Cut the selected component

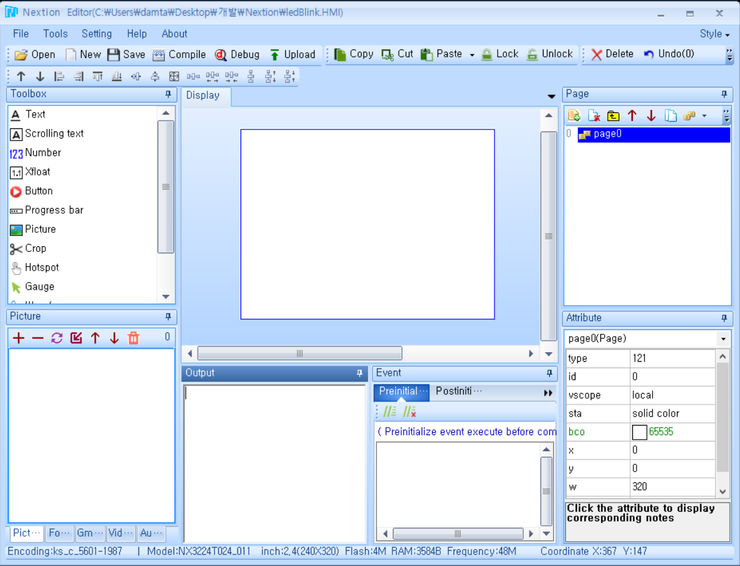[397, 54]
